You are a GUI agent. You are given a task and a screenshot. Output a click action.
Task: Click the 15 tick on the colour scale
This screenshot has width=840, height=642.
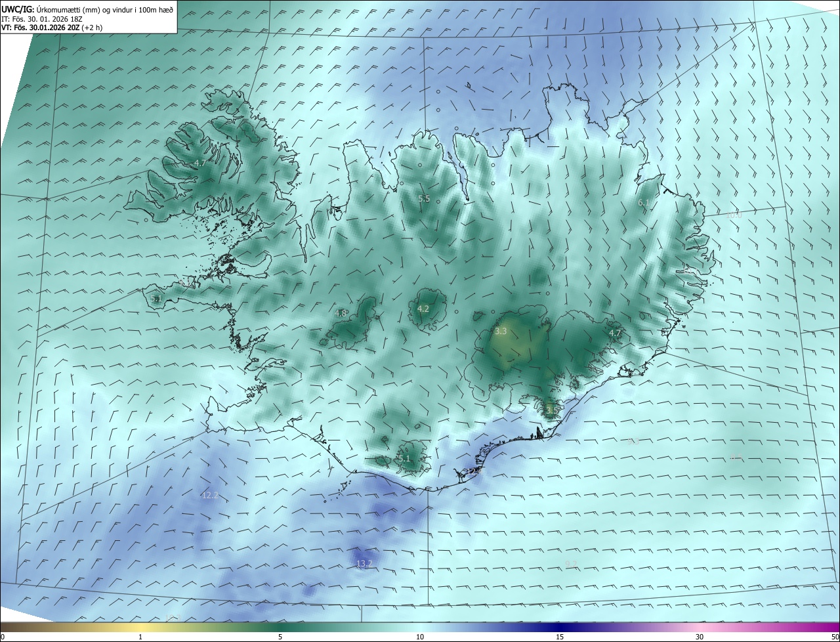point(560,637)
